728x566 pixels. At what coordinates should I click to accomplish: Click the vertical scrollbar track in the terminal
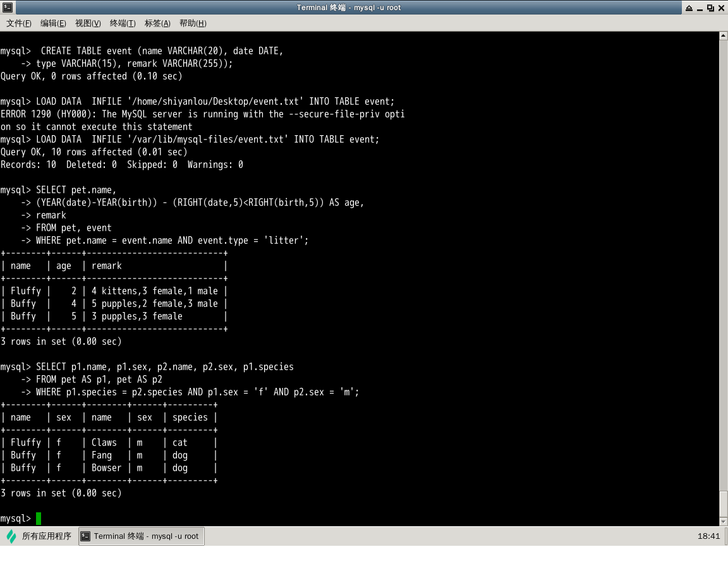(x=724, y=253)
